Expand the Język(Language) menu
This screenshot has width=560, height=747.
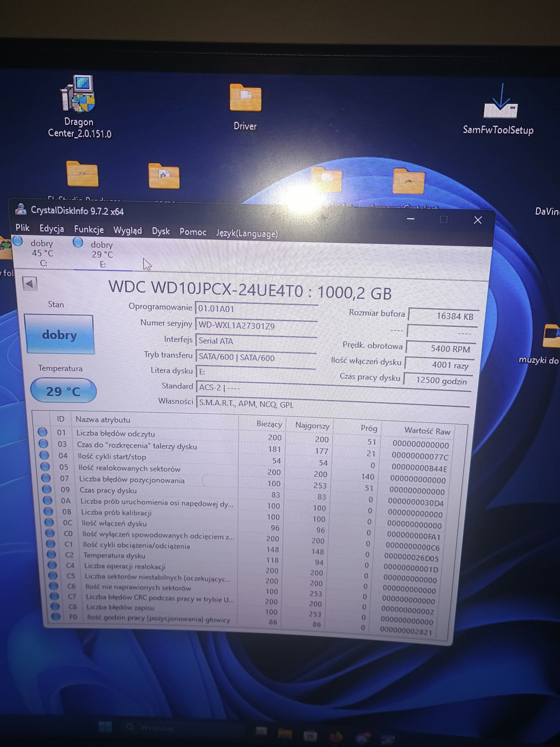[246, 233]
